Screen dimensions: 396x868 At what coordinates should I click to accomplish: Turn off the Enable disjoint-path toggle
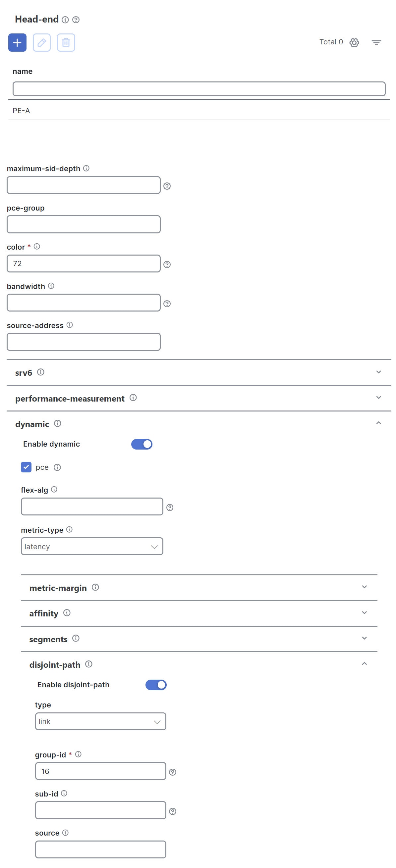point(156,685)
